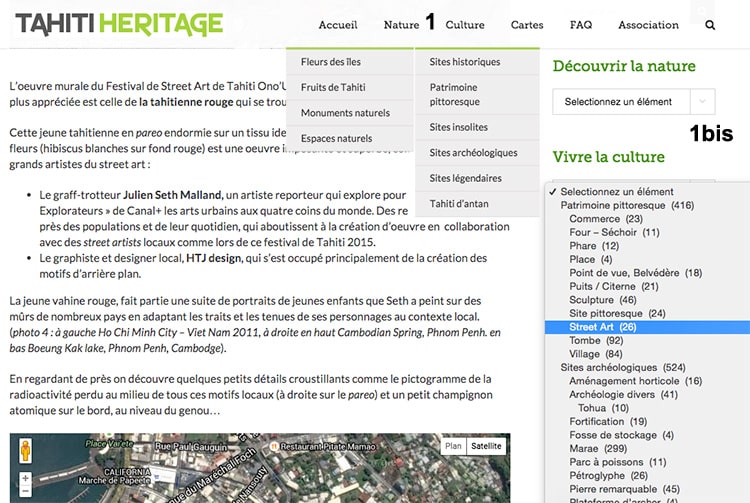Select Fleurs des îles submenu item
This screenshot has width=750, height=503.
click(331, 62)
